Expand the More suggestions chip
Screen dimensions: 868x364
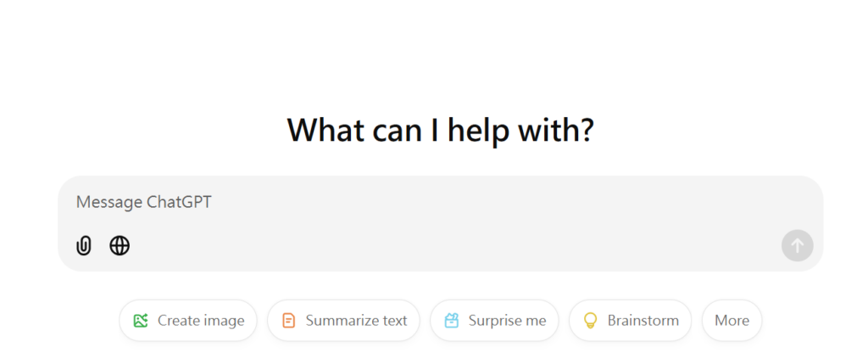(732, 320)
